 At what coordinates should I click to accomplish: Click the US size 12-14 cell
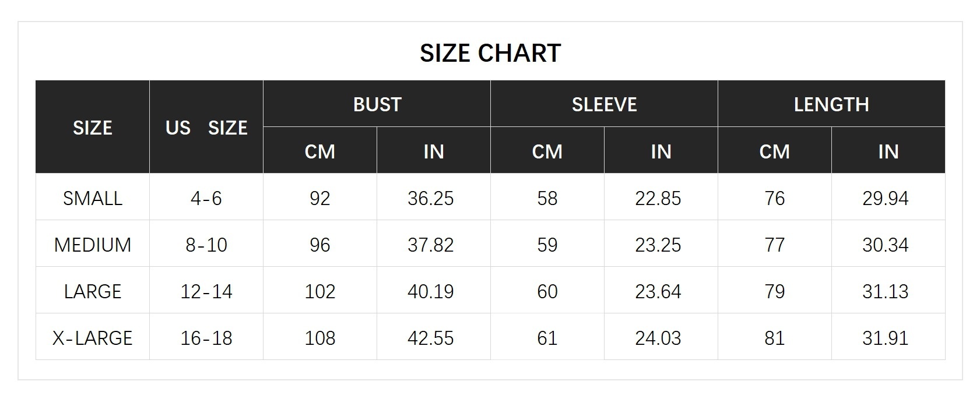(206, 291)
